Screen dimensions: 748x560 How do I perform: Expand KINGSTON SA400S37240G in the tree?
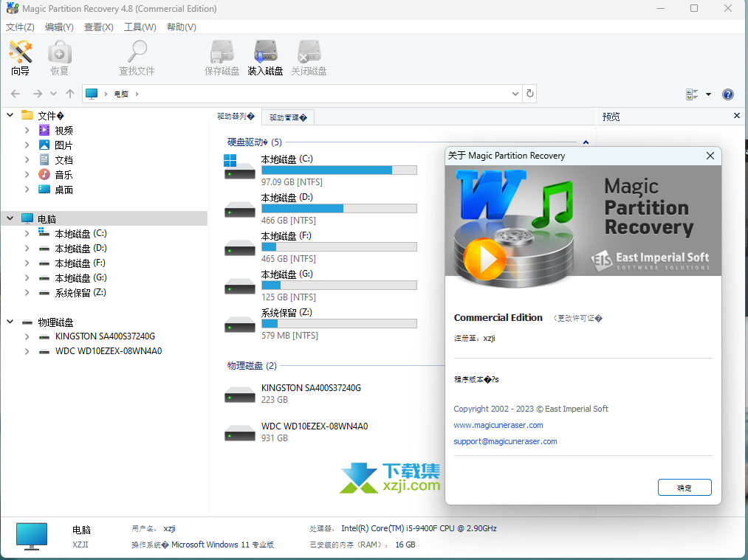(27, 336)
